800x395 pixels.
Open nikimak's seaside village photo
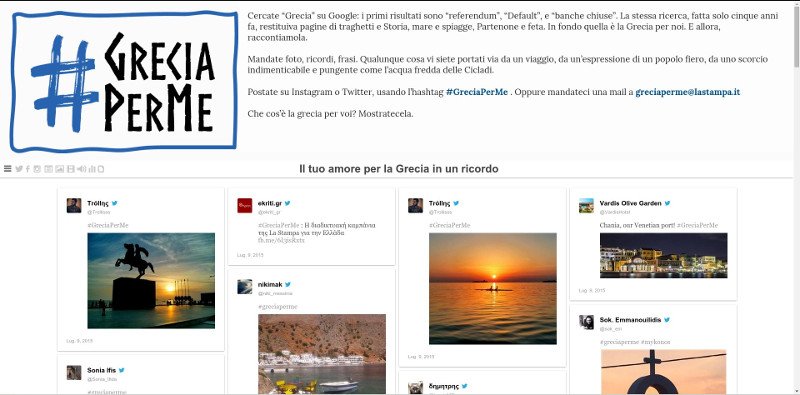point(322,354)
